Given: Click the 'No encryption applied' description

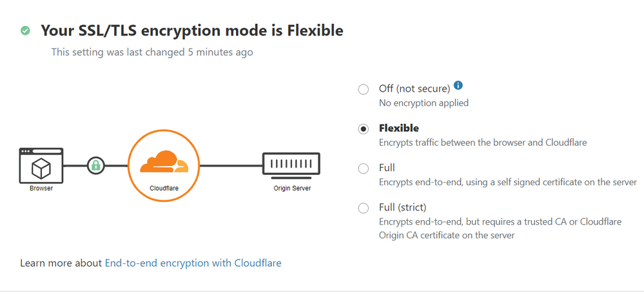Looking at the screenshot, I should click(424, 103).
